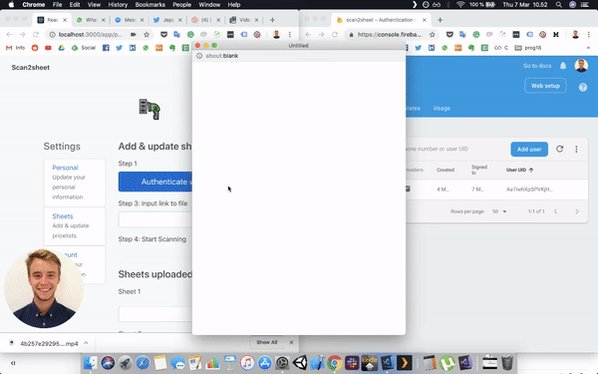Close the downloads bar

click(x=291, y=342)
